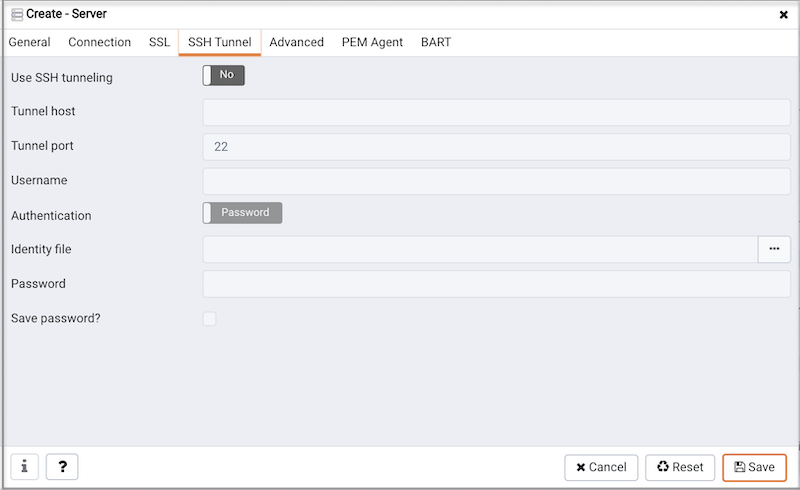Click the Save button
800x490 pixels.
755,468
